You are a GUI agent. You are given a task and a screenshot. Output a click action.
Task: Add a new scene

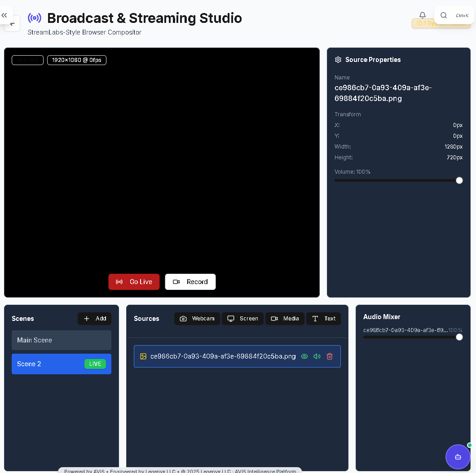coord(94,319)
